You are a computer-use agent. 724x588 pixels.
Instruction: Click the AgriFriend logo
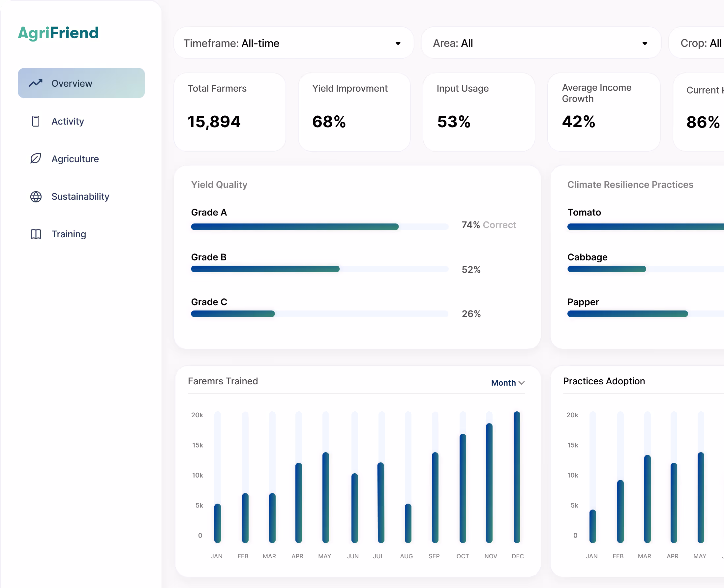point(58,33)
